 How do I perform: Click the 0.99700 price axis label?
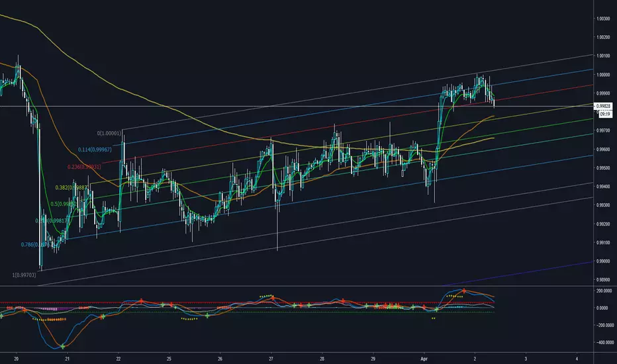click(x=603, y=130)
